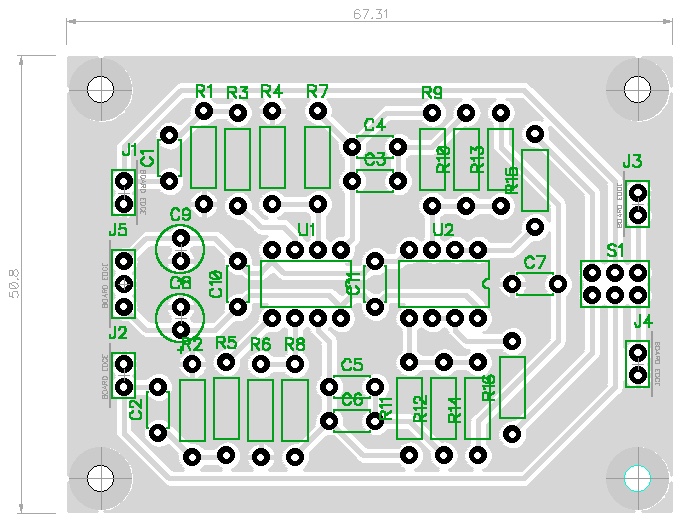Viewport: 687px width, 527px height.
Task: Select the R9 designator
Action: coord(432,93)
